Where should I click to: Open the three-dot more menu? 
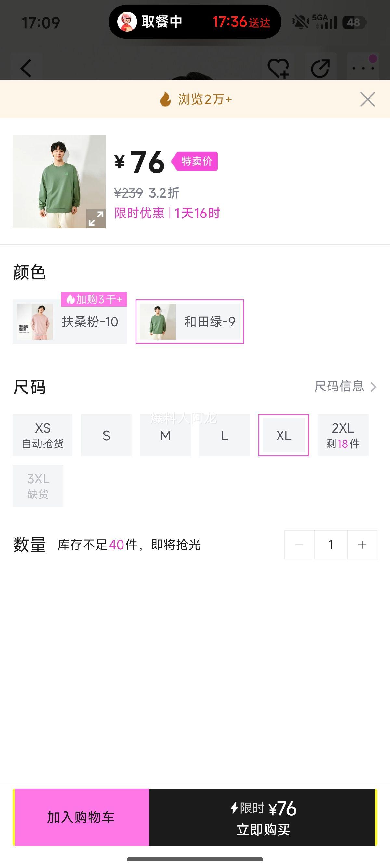(363, 68)
